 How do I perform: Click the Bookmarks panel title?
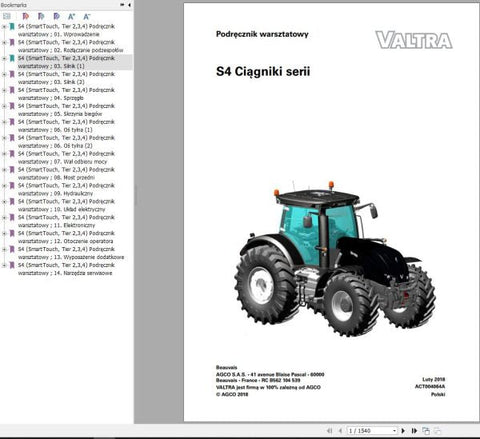14,5
